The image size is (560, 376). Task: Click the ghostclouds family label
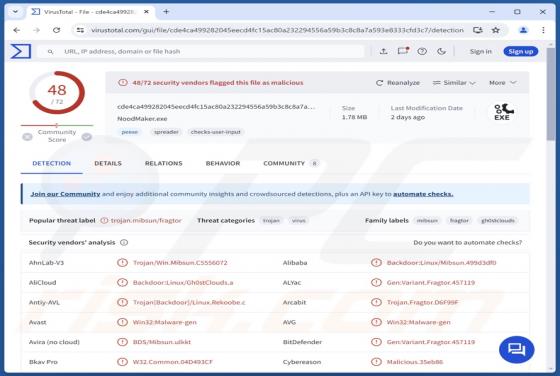498,221
